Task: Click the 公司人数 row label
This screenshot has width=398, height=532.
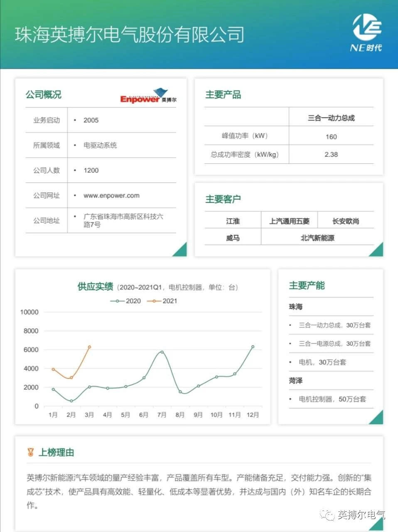Action: pyautogui.click(x=47, y=170)
